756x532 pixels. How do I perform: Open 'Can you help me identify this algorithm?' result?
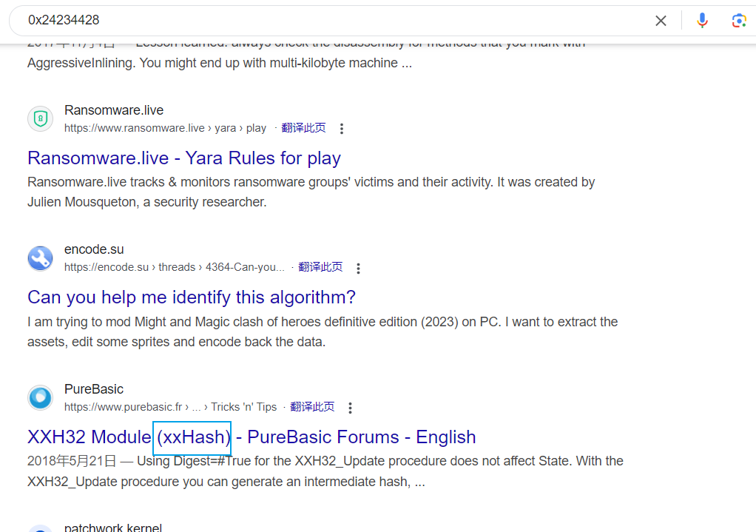[192, 297]
